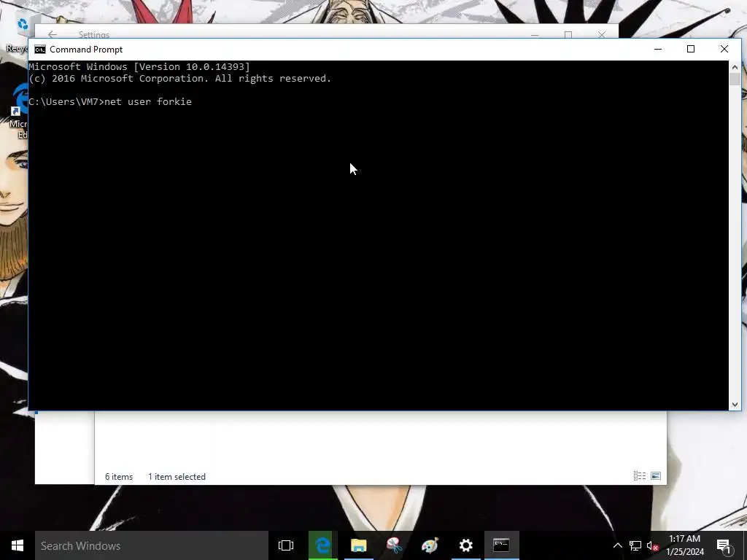Minimize the Settings window behind
Image resolution: width=747 pixels, height=560 pixels.
(535, 35)
